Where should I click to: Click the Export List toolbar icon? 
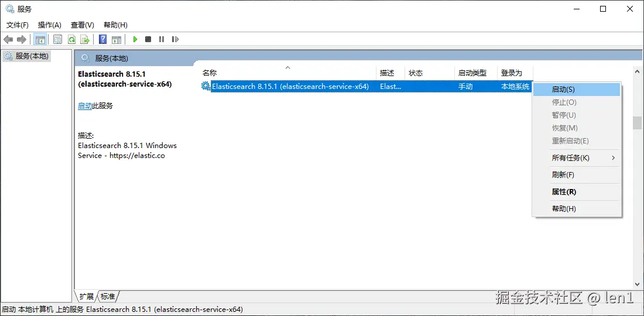tap(85, 39)
